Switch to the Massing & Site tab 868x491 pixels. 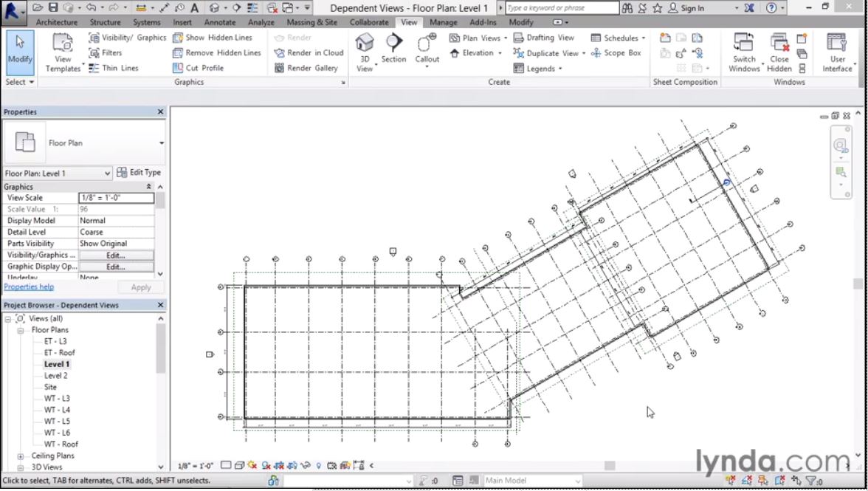click(311, 22)
